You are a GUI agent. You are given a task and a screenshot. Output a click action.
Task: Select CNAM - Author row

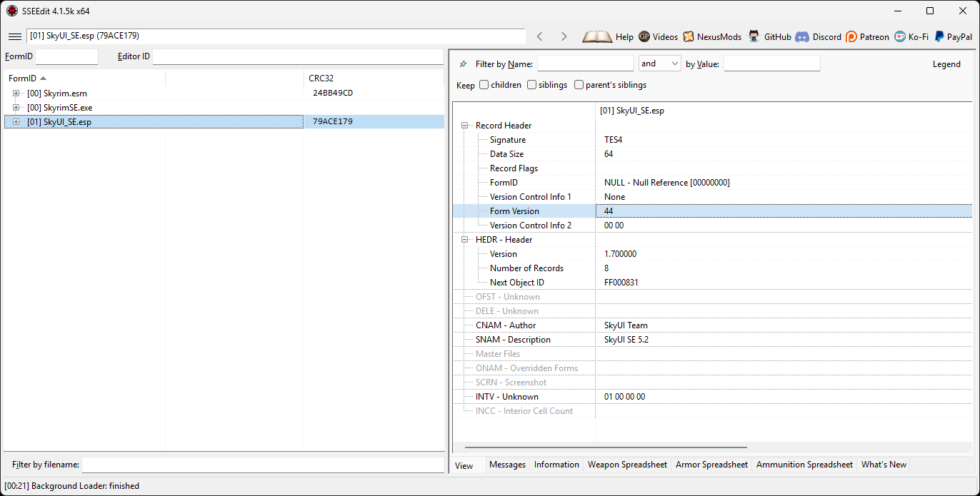(712, 325)
